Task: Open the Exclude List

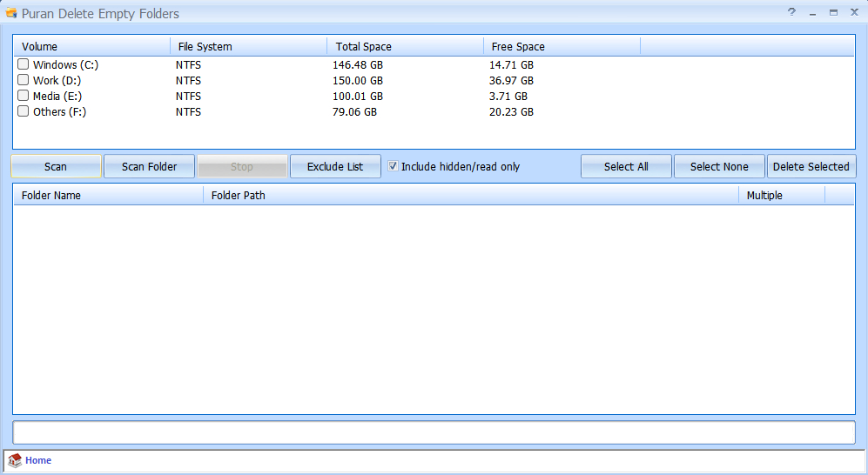Action: 335,166
